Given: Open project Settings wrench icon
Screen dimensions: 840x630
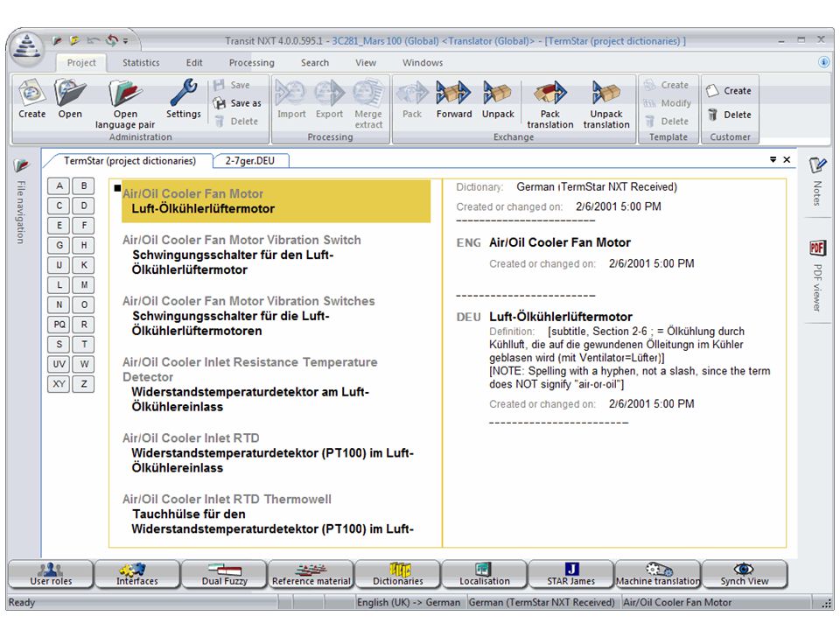Looking at the screenshot, I should (183, 99).
